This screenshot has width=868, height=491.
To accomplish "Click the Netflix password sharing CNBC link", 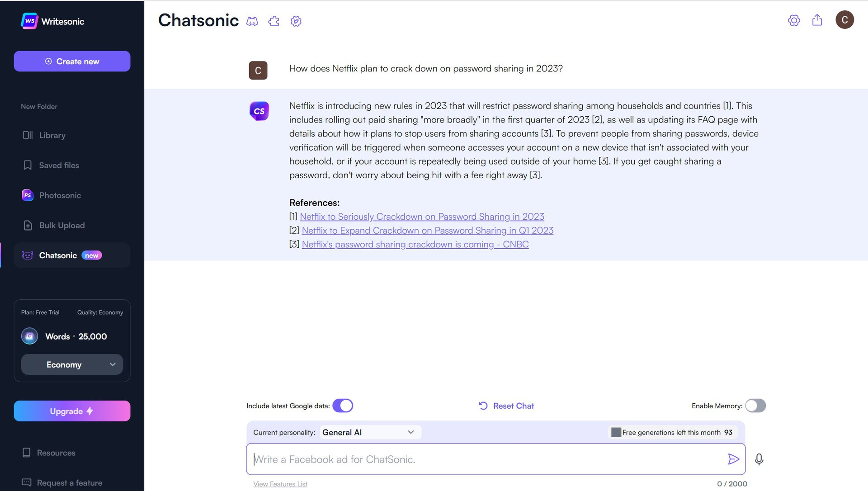I will [x=415, y=243].
